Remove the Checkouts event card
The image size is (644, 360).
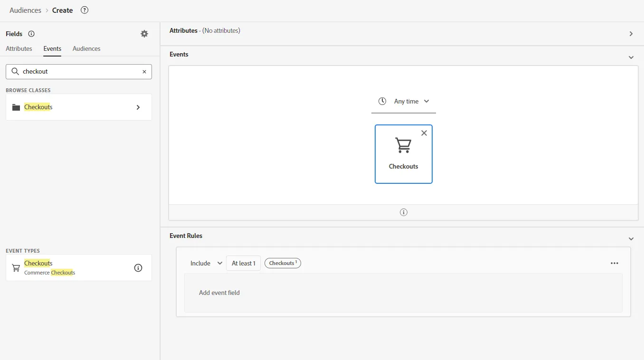[424, 133]
